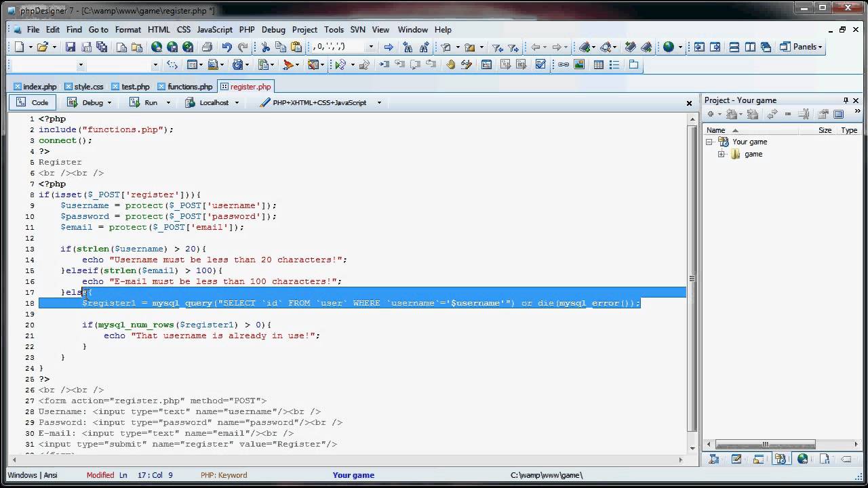This screenshot has height=488, width=868.
Task: Insert an image using the picture icon
Action: (x=579, y=64)
